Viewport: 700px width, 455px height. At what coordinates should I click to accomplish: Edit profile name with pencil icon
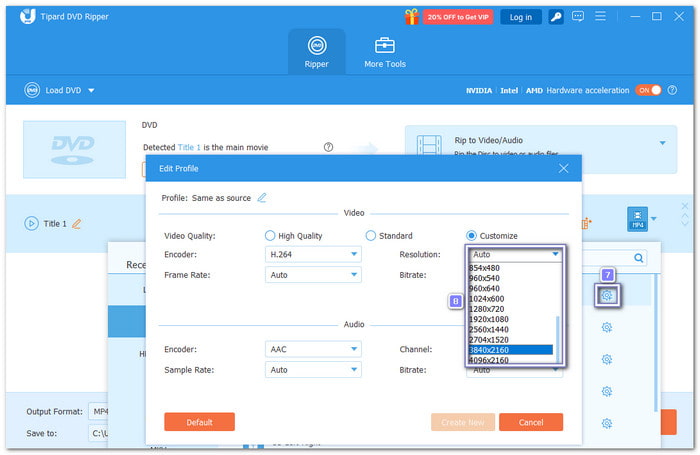[x=262, y=198]
